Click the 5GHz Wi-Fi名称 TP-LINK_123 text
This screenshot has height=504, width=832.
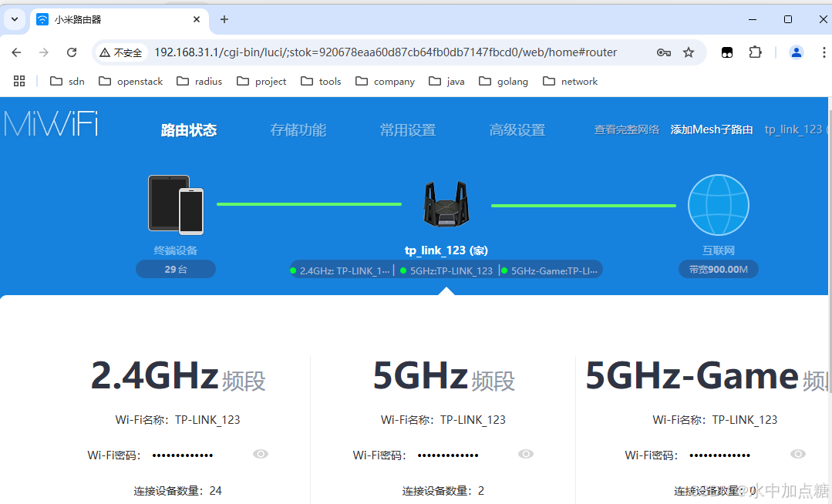point(443,420)
